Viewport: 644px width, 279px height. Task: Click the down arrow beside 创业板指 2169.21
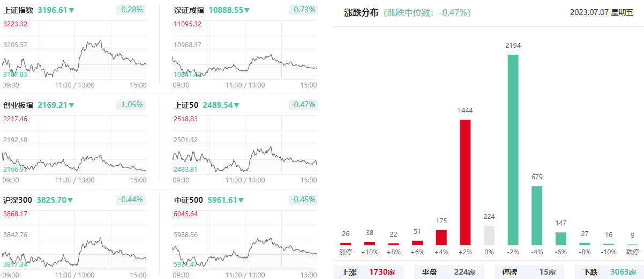[72, 105]
